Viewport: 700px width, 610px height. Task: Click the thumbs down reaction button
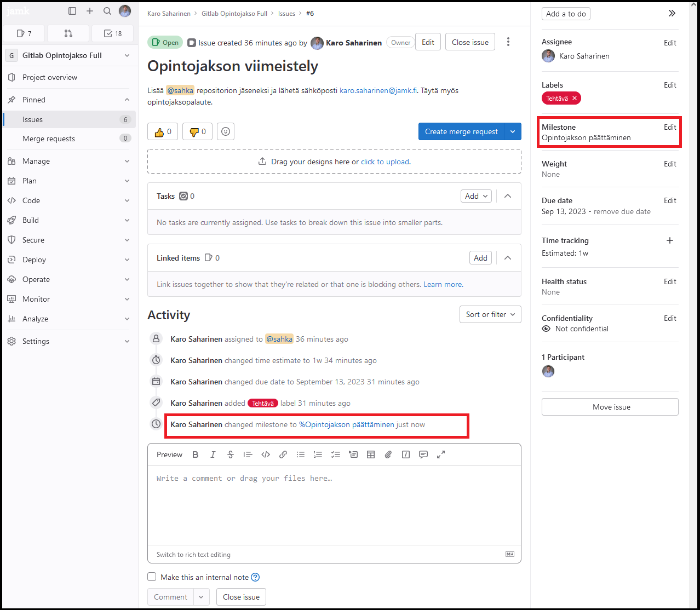pos(197,131)
